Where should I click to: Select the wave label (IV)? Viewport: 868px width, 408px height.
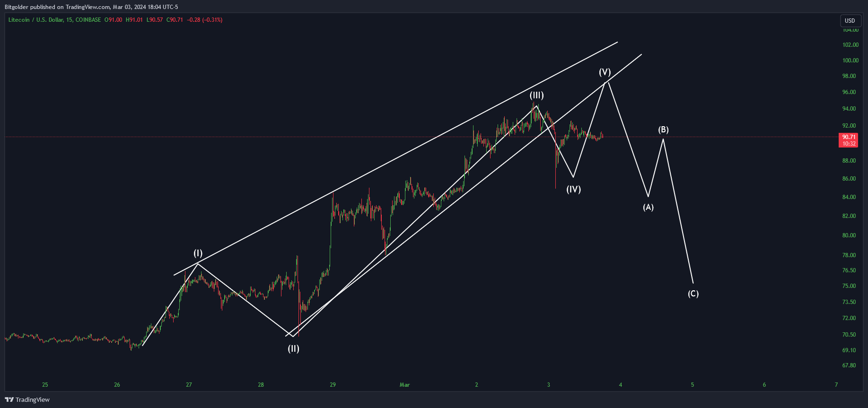[574, 189]
